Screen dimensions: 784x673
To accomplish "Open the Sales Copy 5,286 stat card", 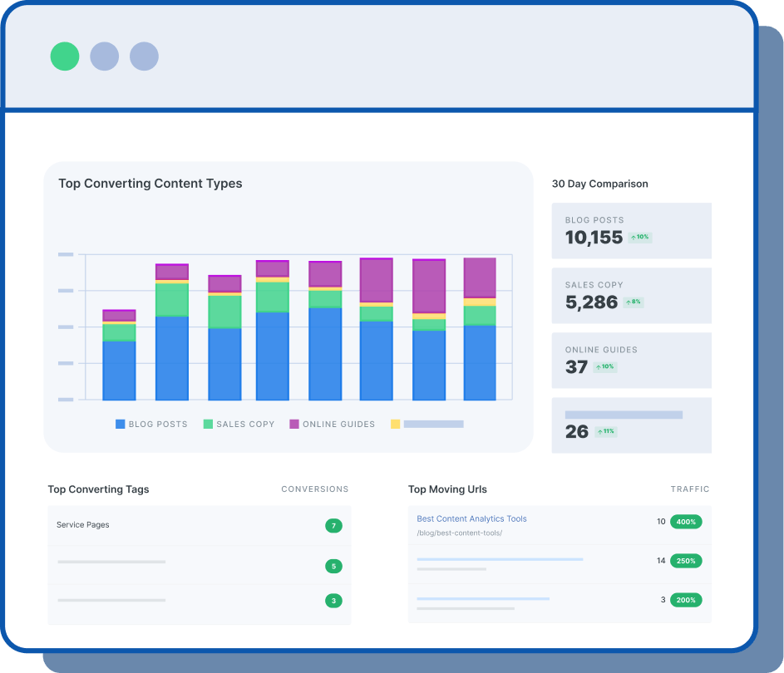I will click(631, 295).
